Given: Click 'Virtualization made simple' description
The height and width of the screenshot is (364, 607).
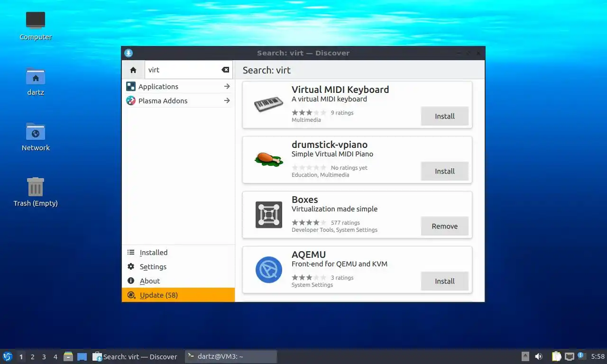Looking at the screenshot, I should [x=335, y=209].
